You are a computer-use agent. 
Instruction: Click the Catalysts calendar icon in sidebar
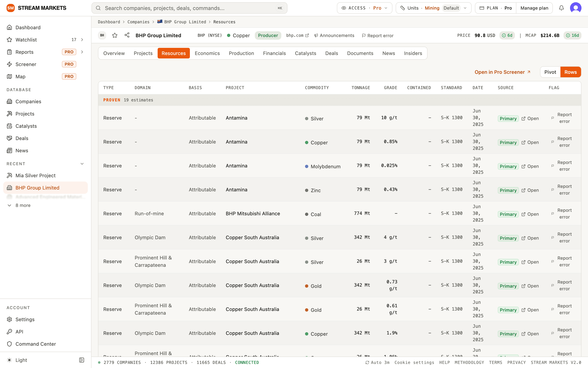9,126
